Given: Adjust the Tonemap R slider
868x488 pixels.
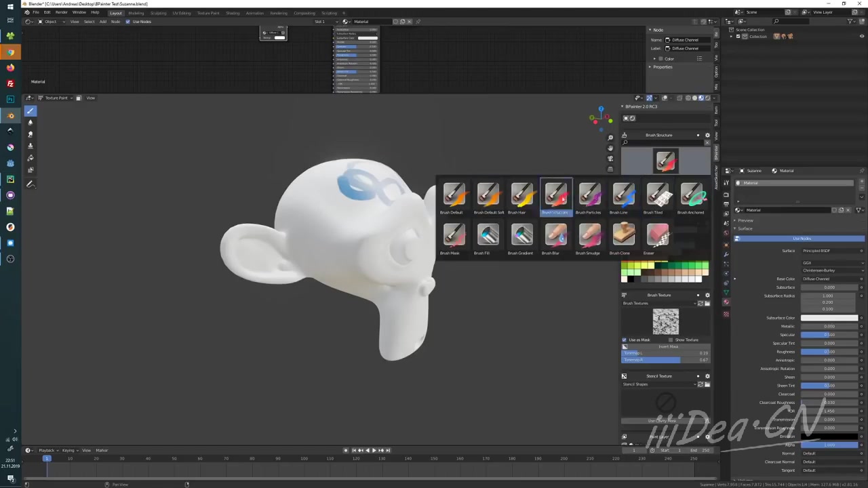Looking at the screenshot, I should [665, 360].
